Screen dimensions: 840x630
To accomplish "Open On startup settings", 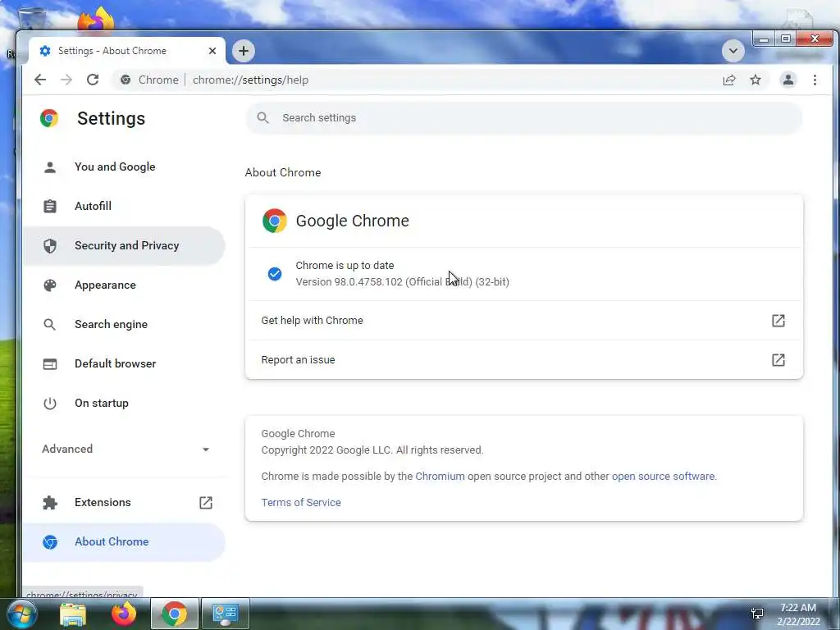I will click(124, 403).
